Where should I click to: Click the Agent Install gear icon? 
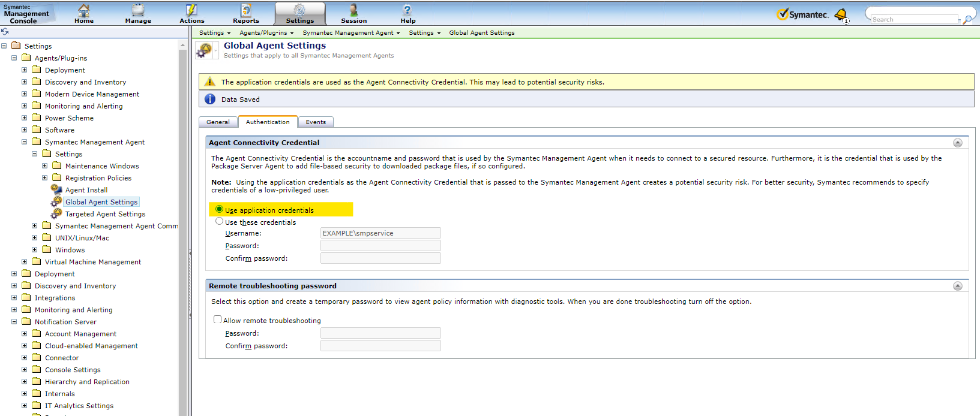[56, 189]
